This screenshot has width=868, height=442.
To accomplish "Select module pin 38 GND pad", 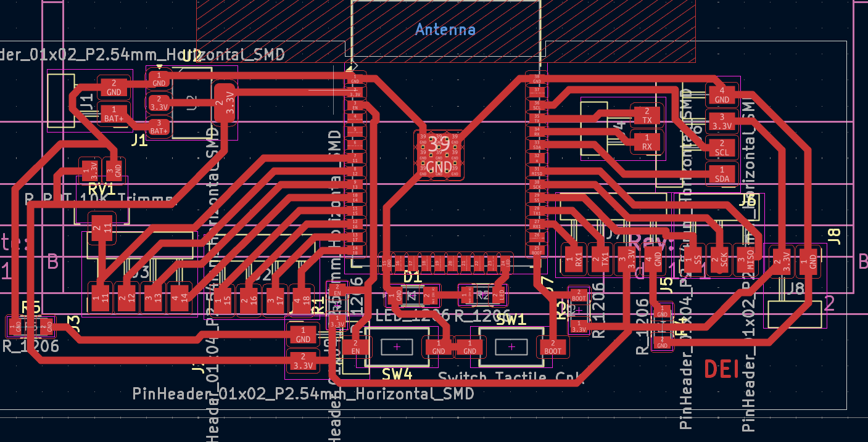I will pyautogui.click(x=537, y=79).
